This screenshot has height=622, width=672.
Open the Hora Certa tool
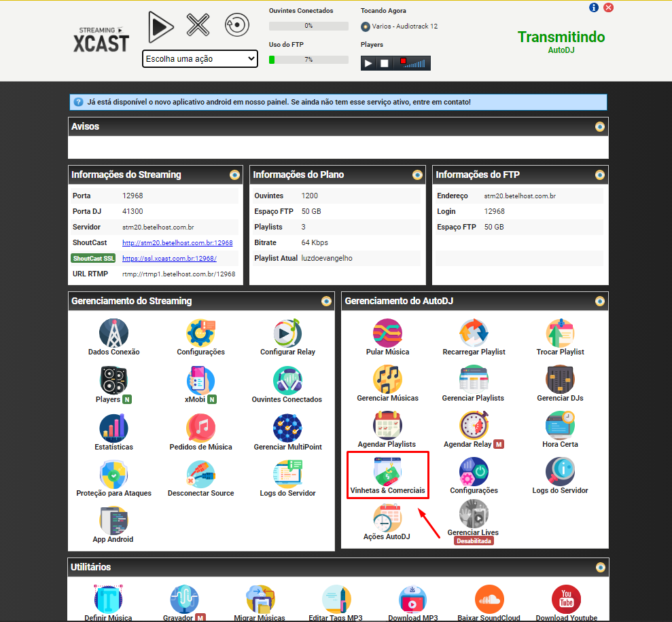(x=560, y=426)
